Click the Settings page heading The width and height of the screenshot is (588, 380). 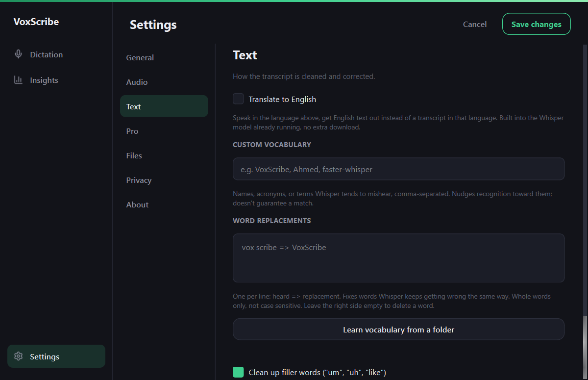coord(153,25)
